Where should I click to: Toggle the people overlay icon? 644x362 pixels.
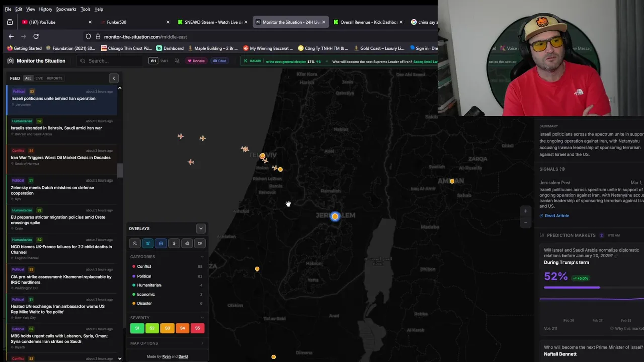[x=135, y=243]
